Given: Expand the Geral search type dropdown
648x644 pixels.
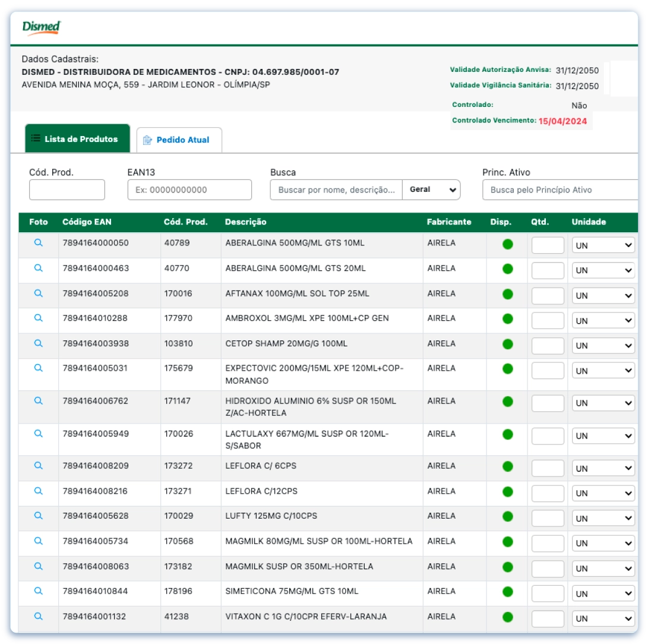Looking at the screenshot, I should pyautogui.click(x=431, y=190).
